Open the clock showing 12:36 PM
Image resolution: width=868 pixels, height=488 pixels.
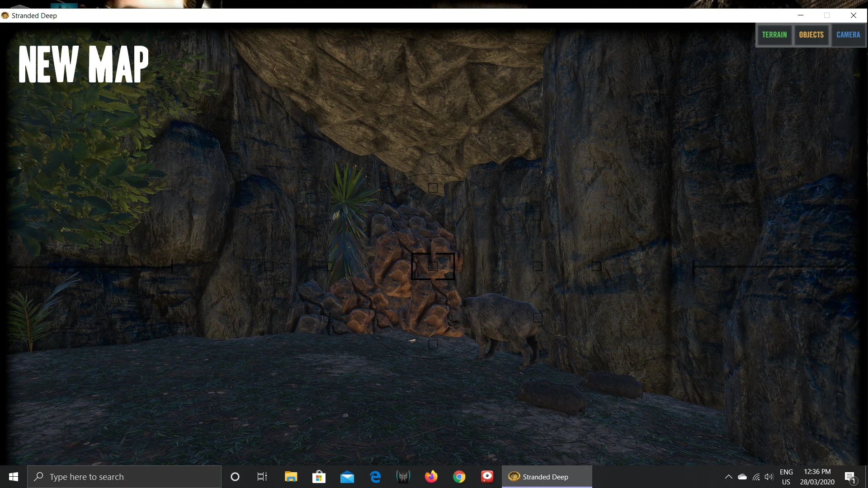click(x=817, y=477)
